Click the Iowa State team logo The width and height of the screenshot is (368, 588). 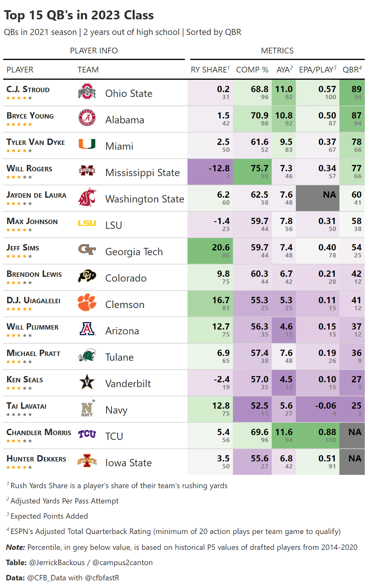(87, 461)
